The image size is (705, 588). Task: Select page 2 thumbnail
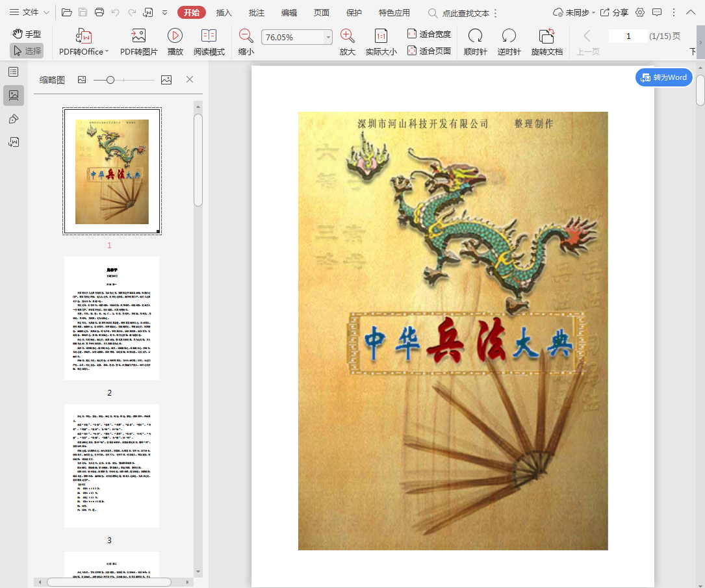pyautogui.click(x=112, y=318)
